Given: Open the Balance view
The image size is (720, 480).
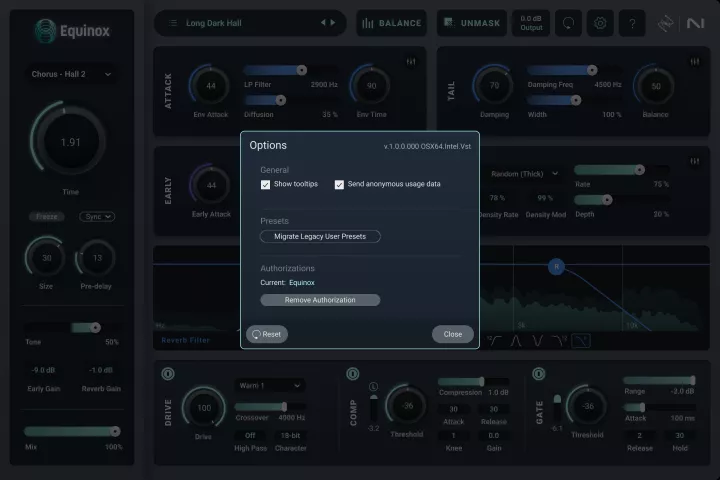Looking at the screenshot, I should pyautogui.click(x=392, y=23).
